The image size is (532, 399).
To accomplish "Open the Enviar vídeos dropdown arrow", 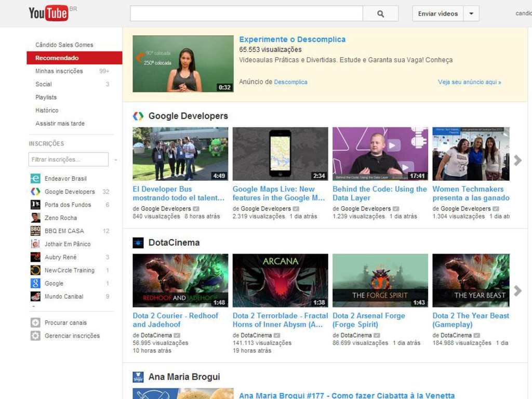I will [471, 14].
